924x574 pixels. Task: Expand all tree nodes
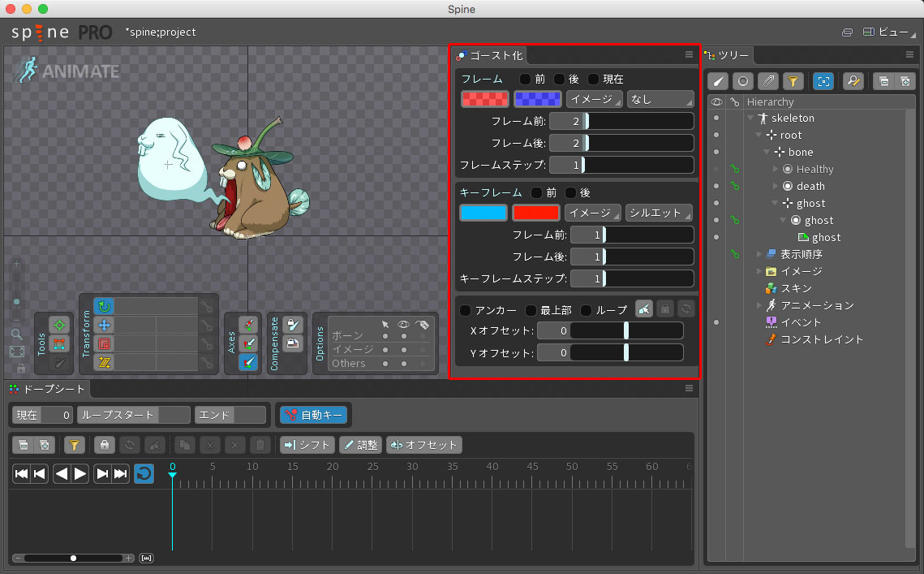(x=905, y=81)
